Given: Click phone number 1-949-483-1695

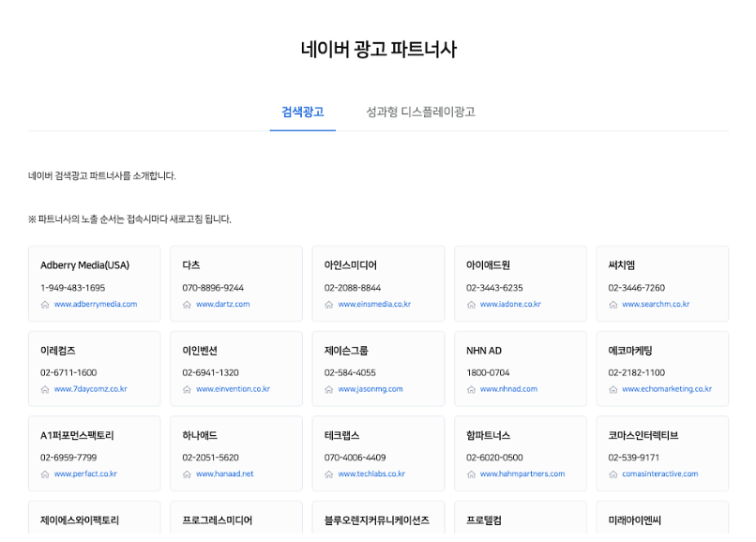Looking at the screenshot, I should pos(73,288).
